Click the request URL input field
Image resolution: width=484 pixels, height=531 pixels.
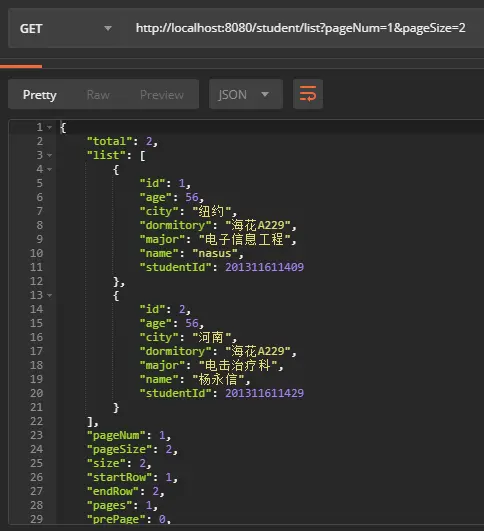(301, 28)
